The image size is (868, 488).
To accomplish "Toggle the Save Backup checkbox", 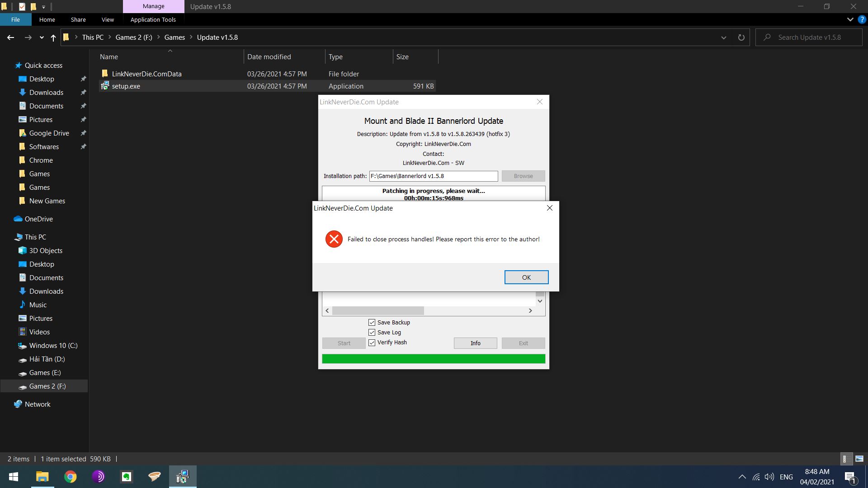I will tap(372, 322).
